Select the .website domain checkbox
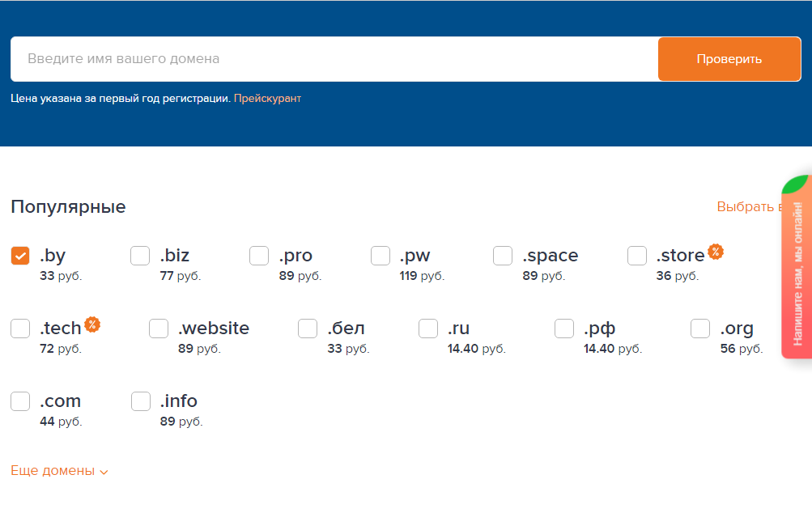 tap(159, 329)
